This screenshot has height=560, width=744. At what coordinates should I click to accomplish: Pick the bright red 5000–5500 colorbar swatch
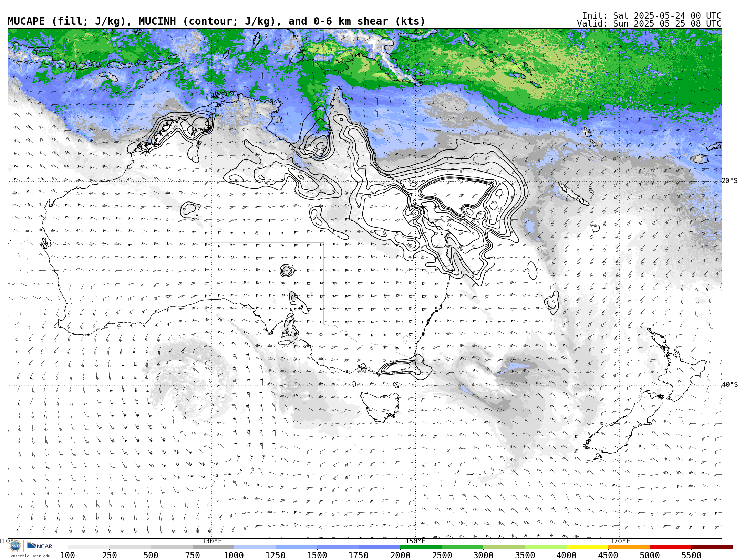(670, 547)
